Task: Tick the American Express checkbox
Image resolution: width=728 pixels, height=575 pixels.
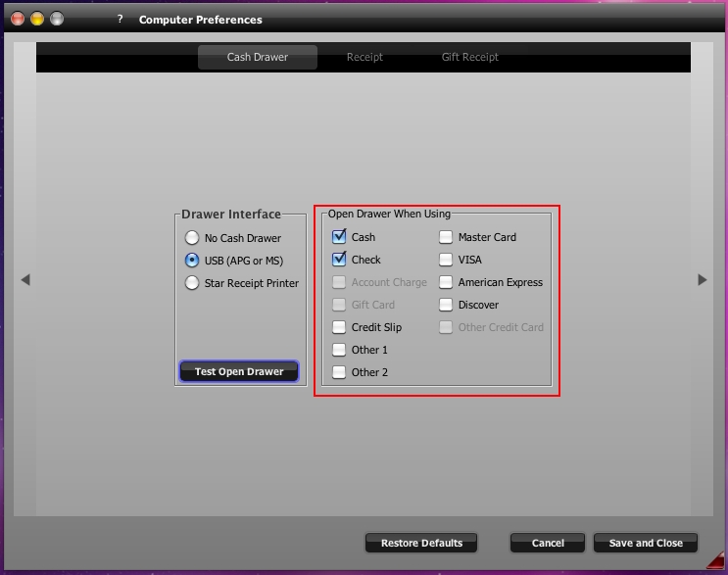Action: click(446, 282)
